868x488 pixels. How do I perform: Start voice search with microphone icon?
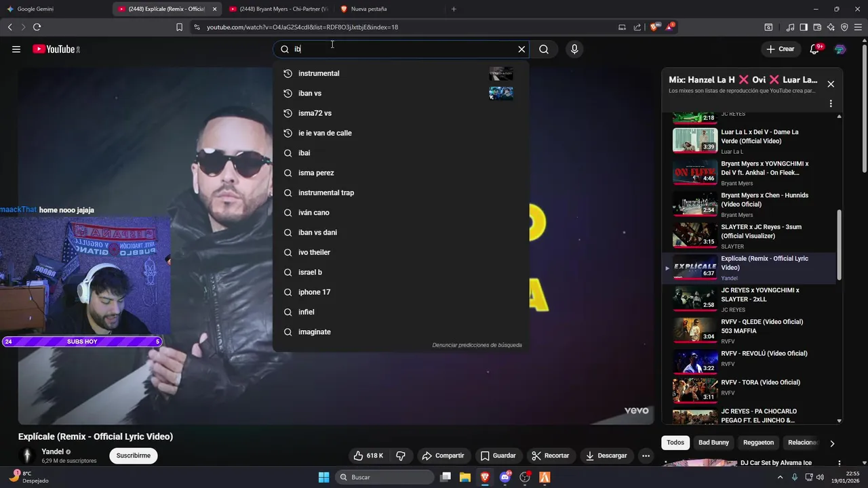574,49
